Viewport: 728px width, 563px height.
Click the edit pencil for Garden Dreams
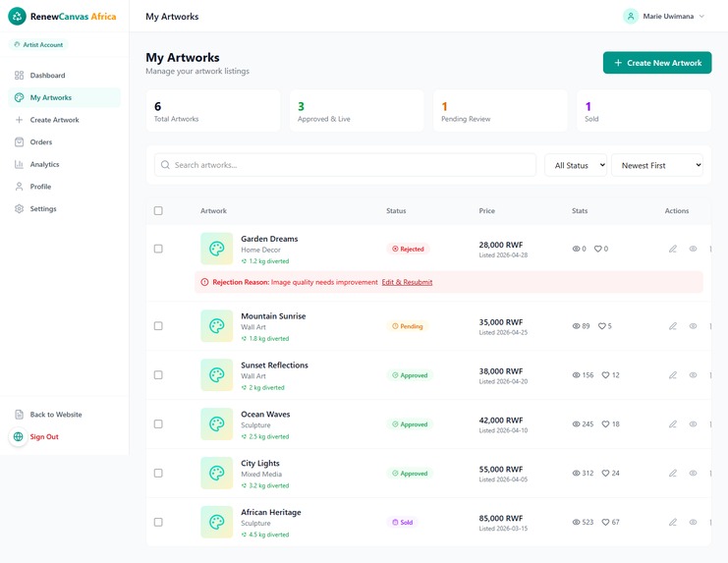(673, 249)
